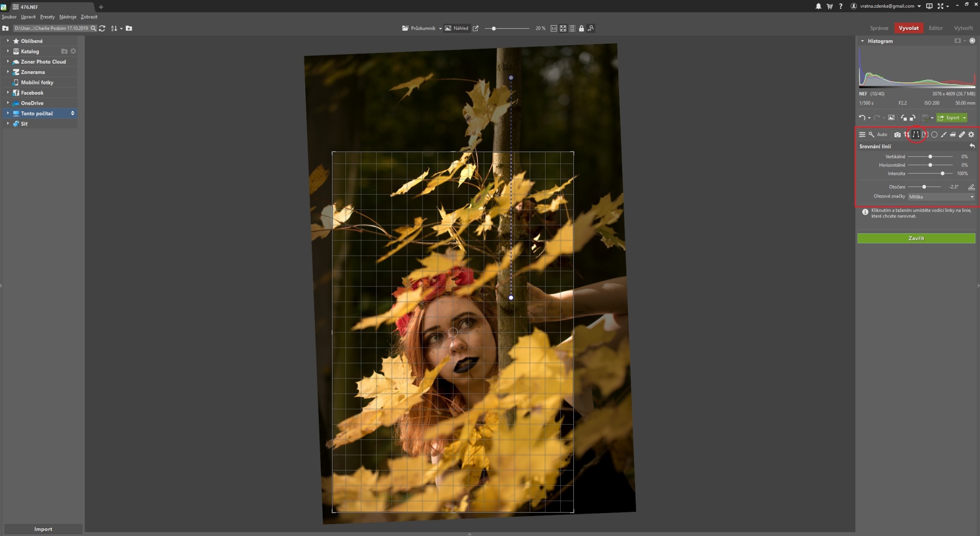
Task: Select the Straighten lines tool icon
Action: point(916,134)
